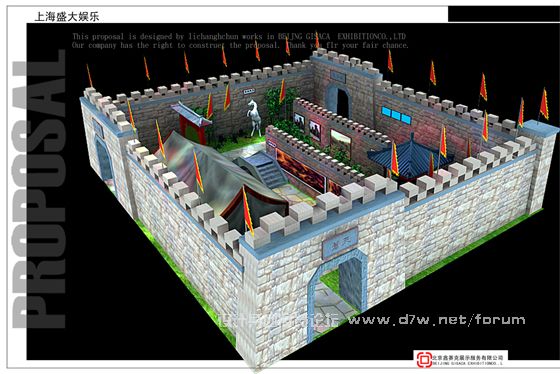Click the 'This proposal is designed by' text line
560x374 pixels.
239,36
